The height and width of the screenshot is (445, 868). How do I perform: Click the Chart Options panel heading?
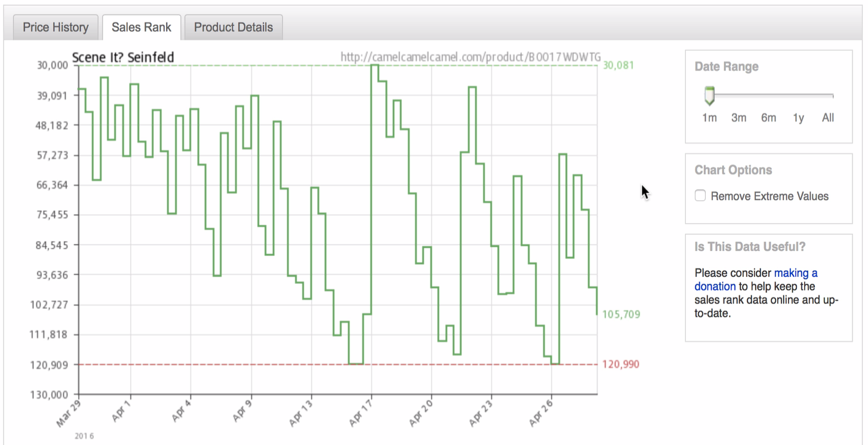[x=733, y=170]
